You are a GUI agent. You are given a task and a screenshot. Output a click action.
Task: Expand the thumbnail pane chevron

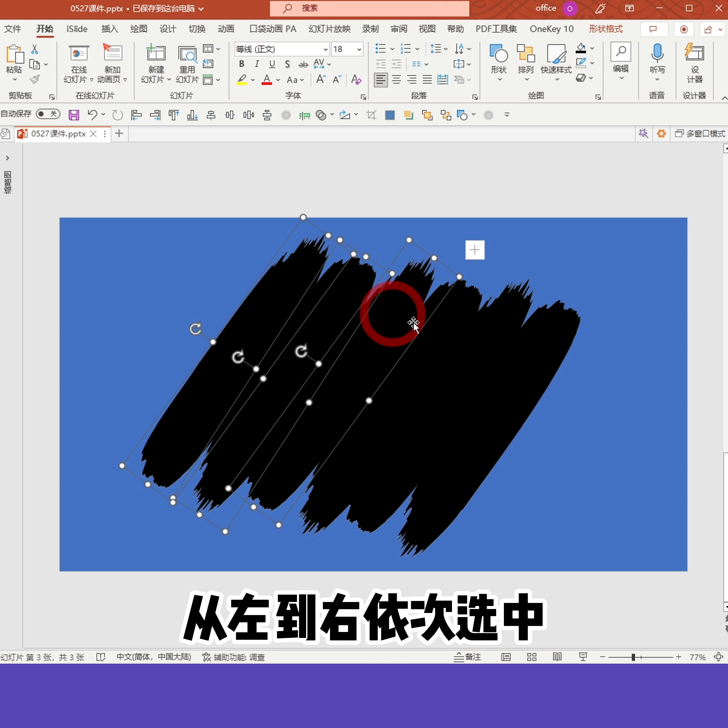point(7,158)
